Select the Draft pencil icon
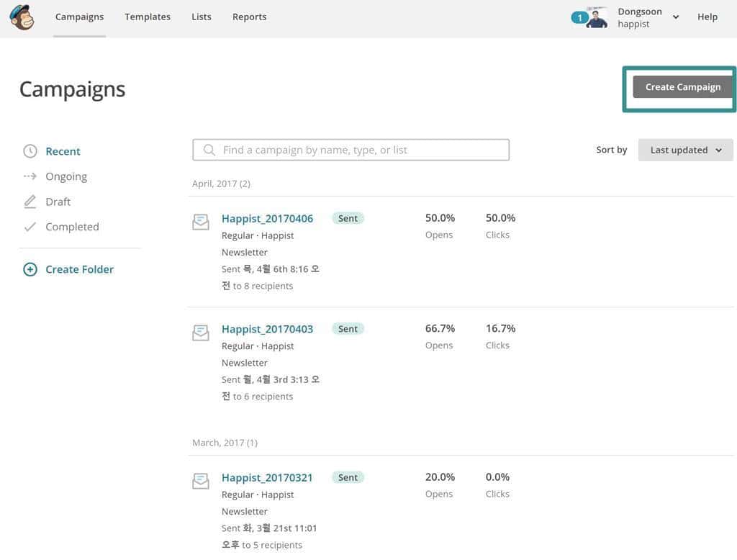The image size is (737, 560). [30, 201]
